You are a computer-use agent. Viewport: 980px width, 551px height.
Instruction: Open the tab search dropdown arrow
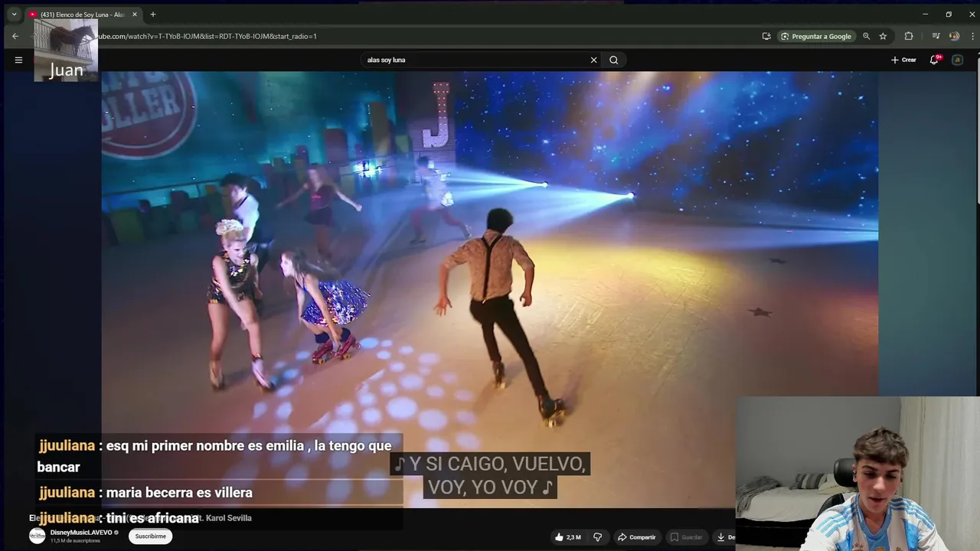point(14,14)
